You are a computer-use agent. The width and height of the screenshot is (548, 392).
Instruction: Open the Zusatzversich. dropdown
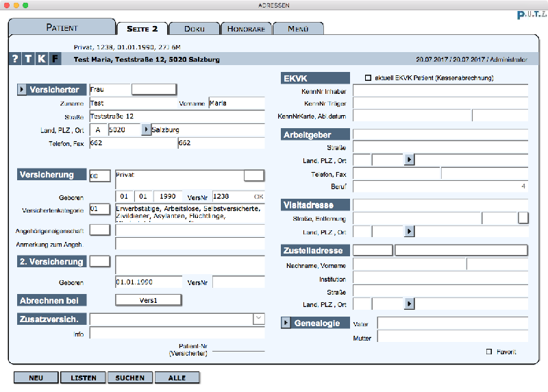[x=259, y=318]
